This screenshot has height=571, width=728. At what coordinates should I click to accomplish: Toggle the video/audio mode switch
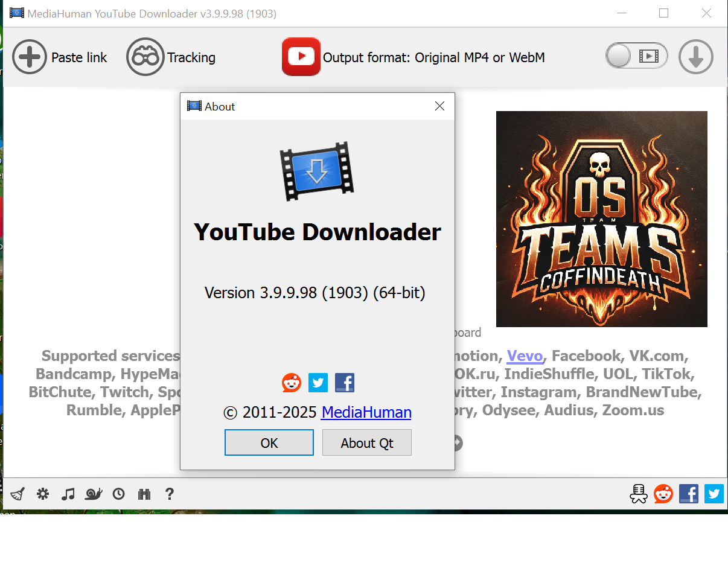tap(637, 57)
